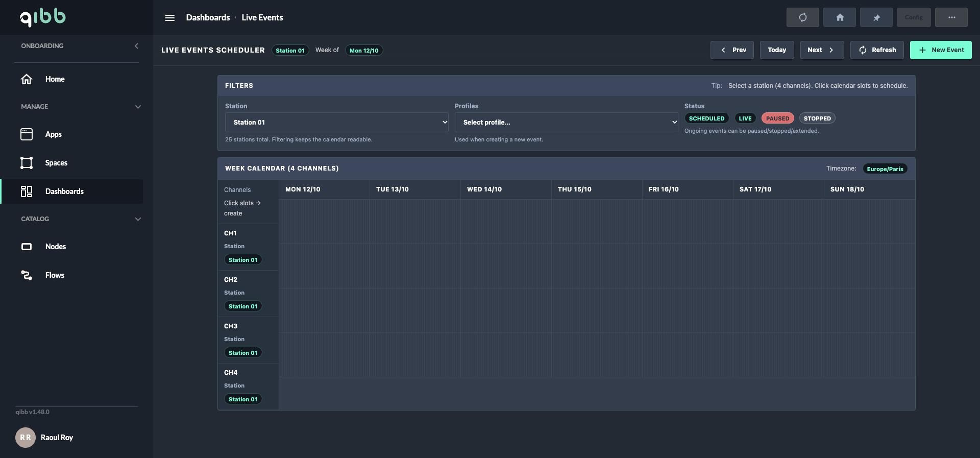Viewport: 980px width, 458px height.
Task: Click the Nodes icon in sidebar
Action: (27, 247)
